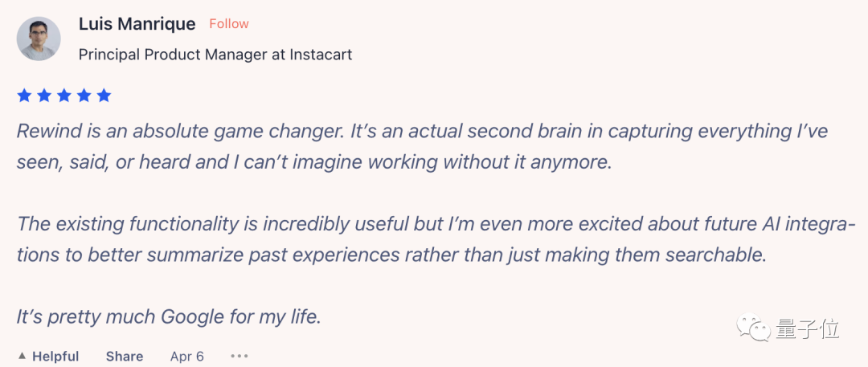Viewport: 868px width, 367px height.
Task: Open the three-dot more options menu
Action: coord(239,356)
